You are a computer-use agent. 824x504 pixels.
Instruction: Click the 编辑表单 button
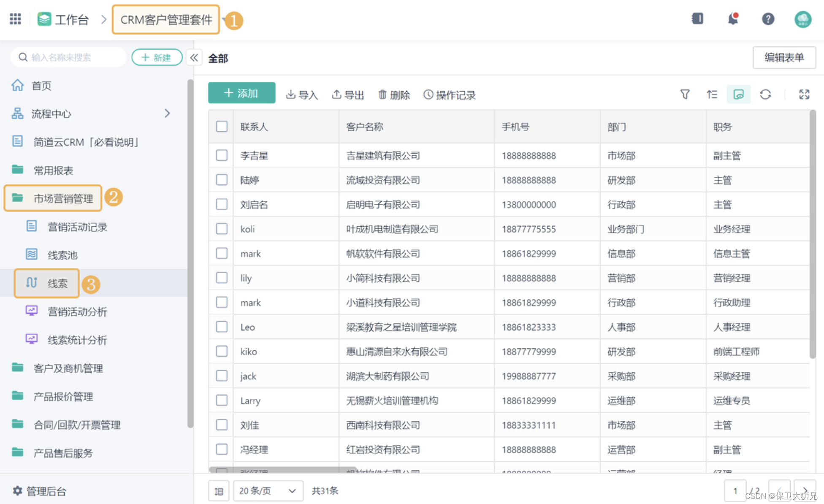784,57
